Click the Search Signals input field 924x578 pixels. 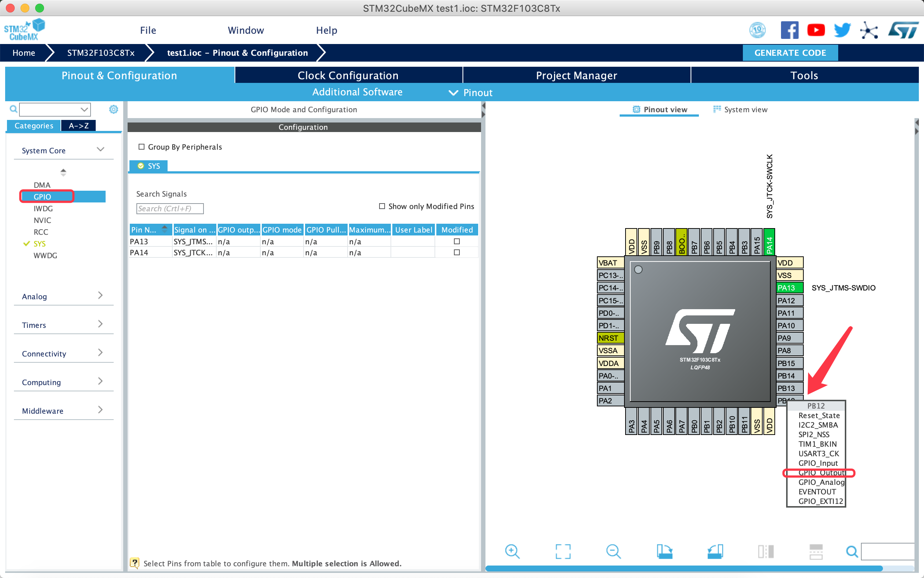[170, 209]
